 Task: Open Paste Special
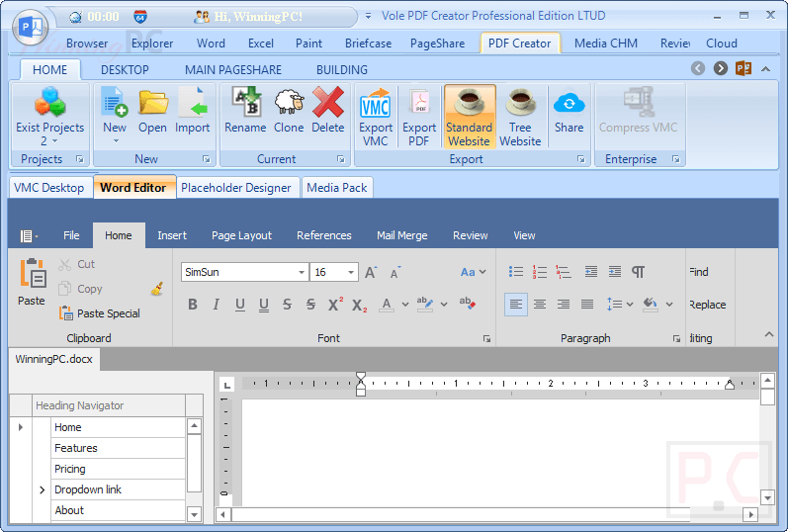pyautogui.click(x=100, y=313)
